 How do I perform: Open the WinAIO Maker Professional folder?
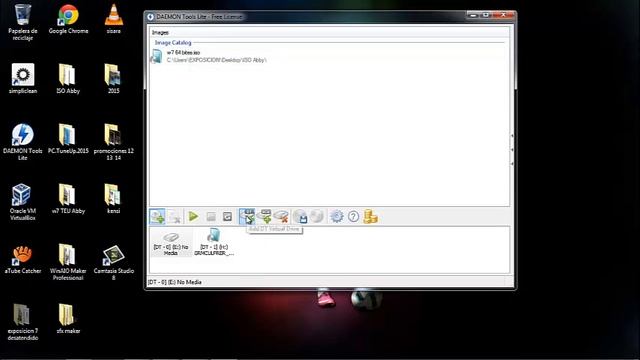coord(68,262)
